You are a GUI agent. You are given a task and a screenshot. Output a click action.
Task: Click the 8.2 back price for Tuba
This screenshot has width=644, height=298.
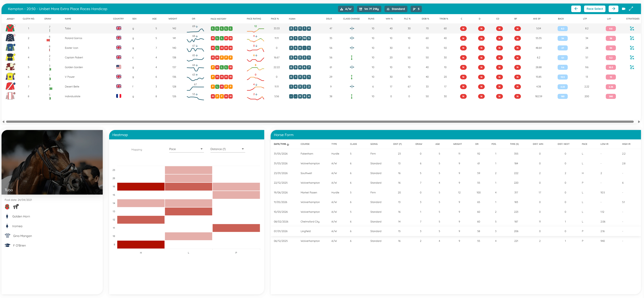[x=562, y=28]
